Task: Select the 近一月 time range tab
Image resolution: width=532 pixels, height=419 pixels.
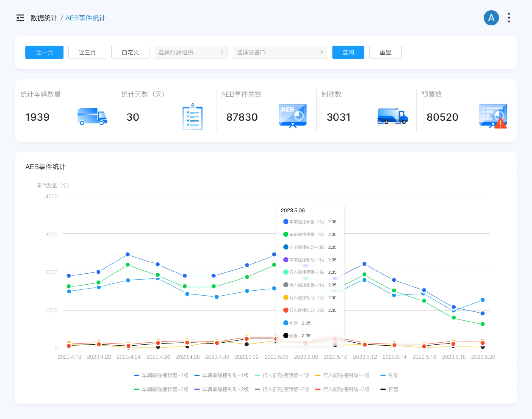Action: tap(44, 52)
